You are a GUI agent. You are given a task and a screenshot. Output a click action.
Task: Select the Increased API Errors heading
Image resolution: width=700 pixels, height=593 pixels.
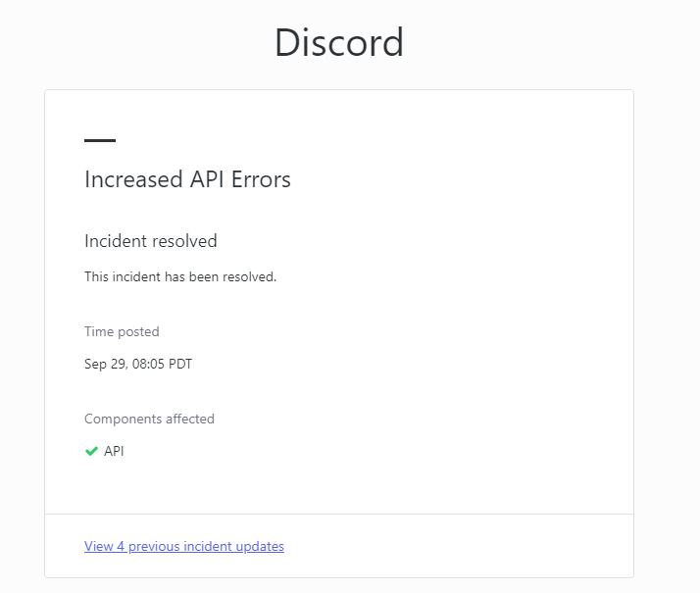tap(187, 179)
